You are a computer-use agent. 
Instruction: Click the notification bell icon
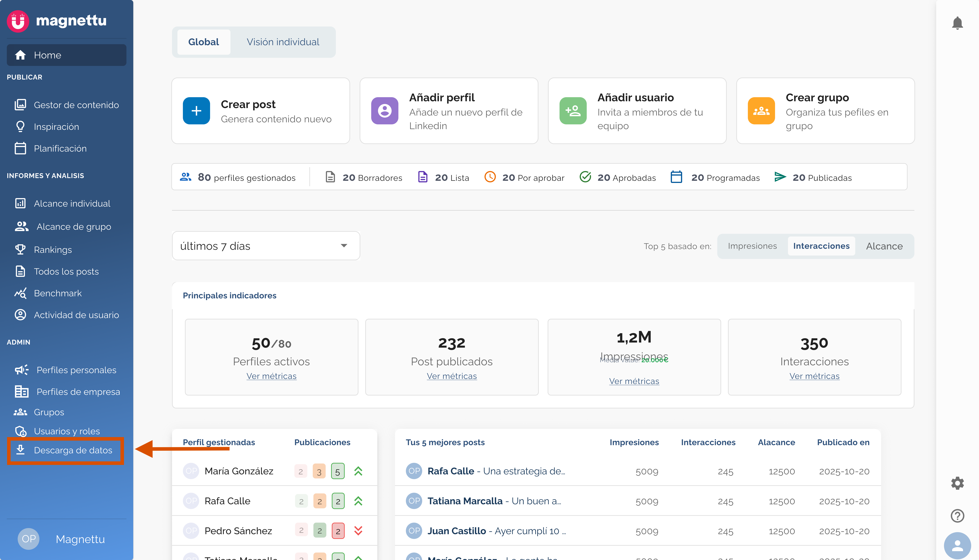[x=957, y=23]
